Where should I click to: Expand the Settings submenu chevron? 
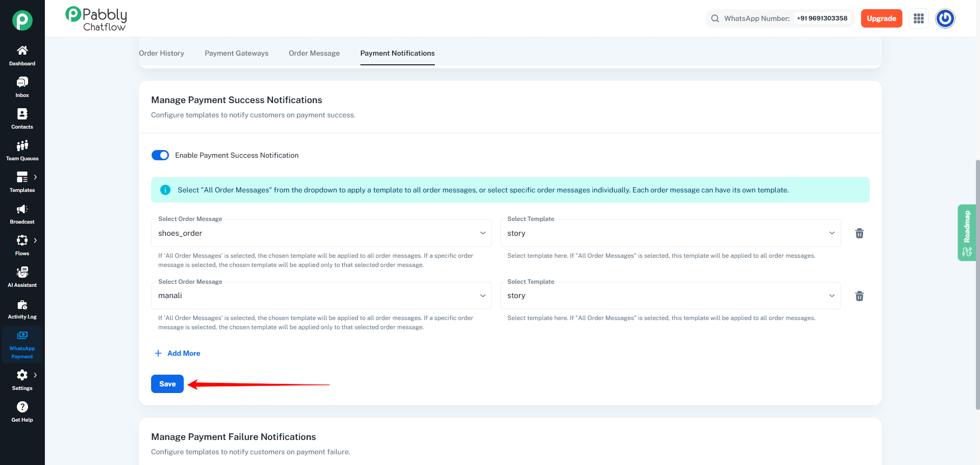(35, 375)
